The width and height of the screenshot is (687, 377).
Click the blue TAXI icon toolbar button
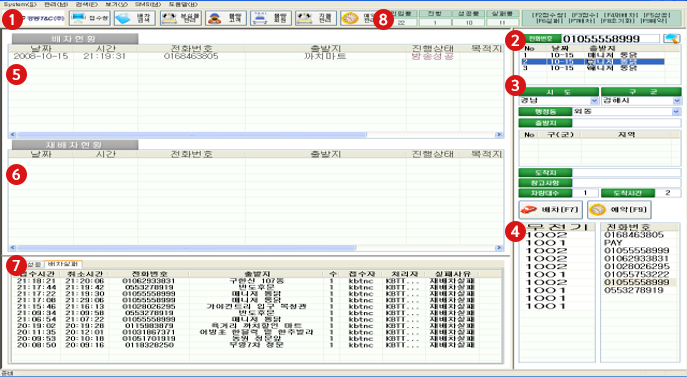click(271, 18)
